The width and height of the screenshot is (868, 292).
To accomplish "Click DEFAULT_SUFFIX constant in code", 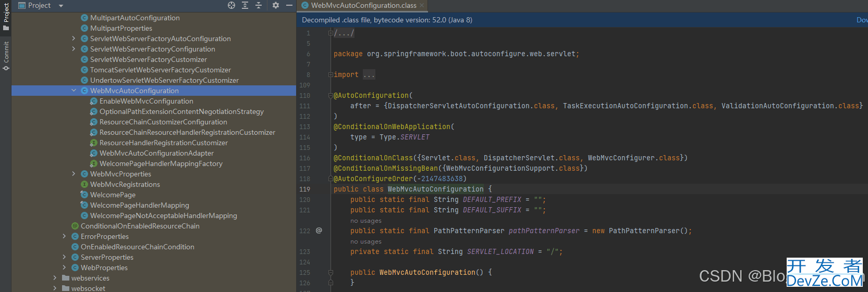I will coord(492,210).
